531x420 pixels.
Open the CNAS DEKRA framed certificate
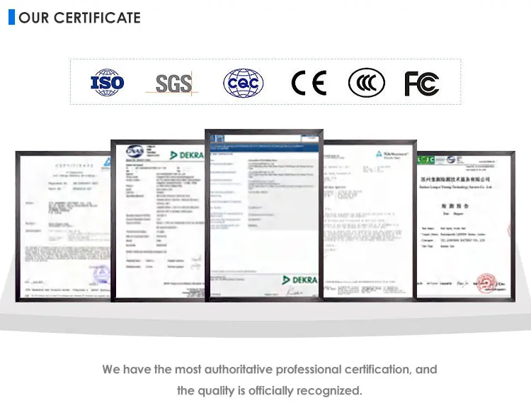coord(158,220)
